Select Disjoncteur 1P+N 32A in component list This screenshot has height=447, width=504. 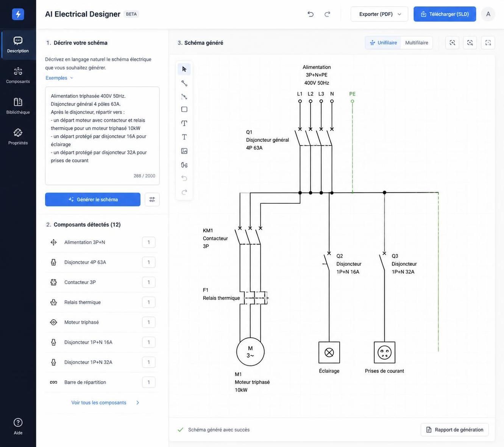click(102, 363)
